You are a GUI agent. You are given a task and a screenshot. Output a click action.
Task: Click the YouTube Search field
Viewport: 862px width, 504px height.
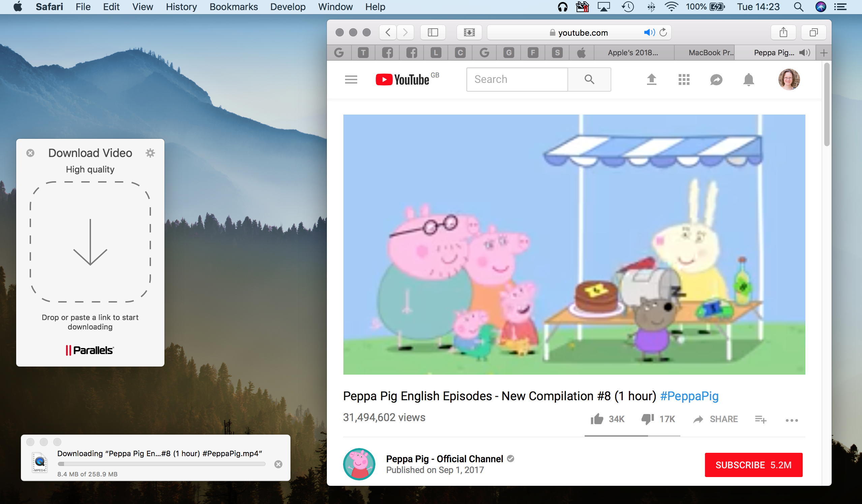click(x=517, y=79)
